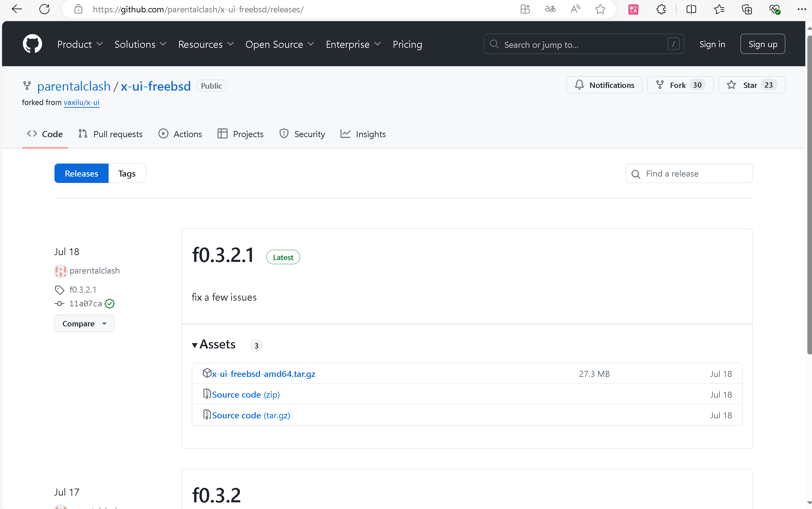The image size is (812, 509).
Task: Click the scrollbar down arrow
Action: (809, 503)
